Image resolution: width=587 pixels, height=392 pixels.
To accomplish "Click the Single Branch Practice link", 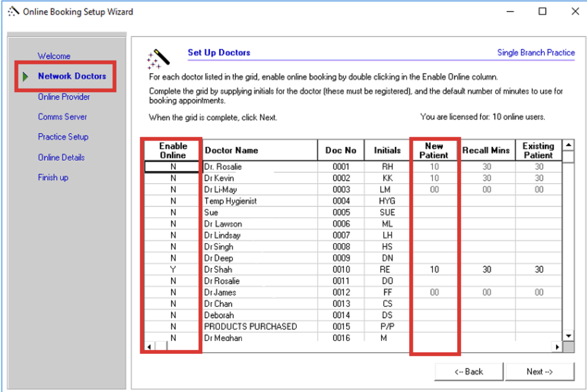I will (535, 53).
